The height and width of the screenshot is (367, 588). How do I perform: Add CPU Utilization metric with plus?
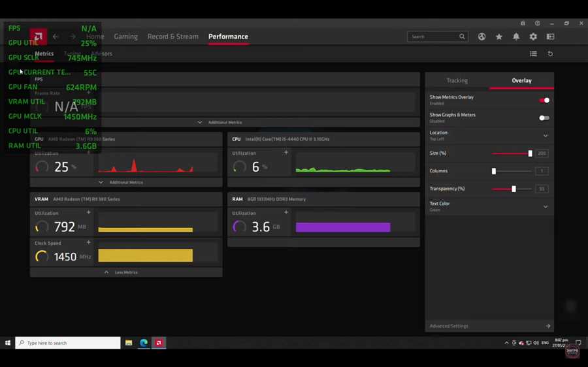[x=286, y=152]
